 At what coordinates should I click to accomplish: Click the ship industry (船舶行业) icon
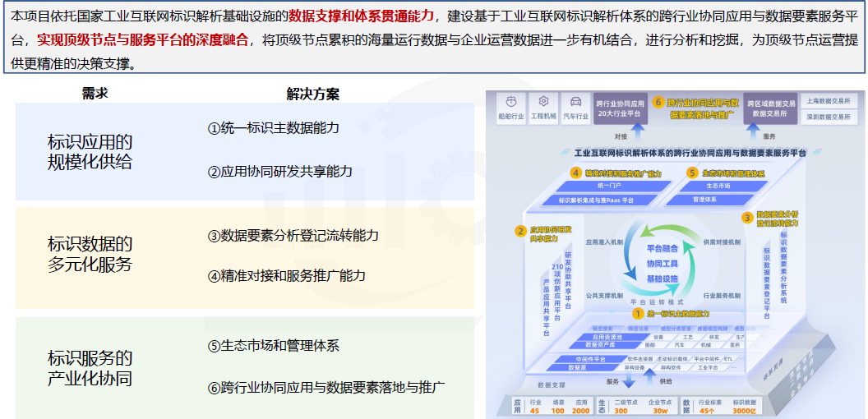coord(511,102)
